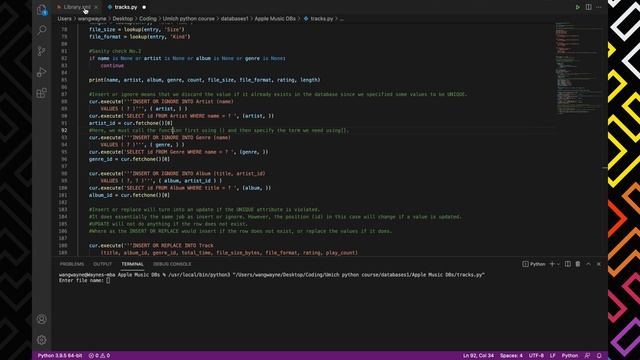Image resolution: width=640 pixels, height=360 pixels.
Task: Maximize the panel with chevron up
Action: pyautogui.click(x=589, y=264)
